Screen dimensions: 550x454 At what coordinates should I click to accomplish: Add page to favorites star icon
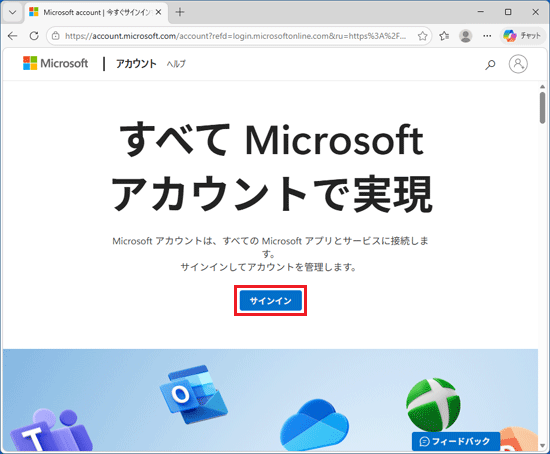click(423, 36)
